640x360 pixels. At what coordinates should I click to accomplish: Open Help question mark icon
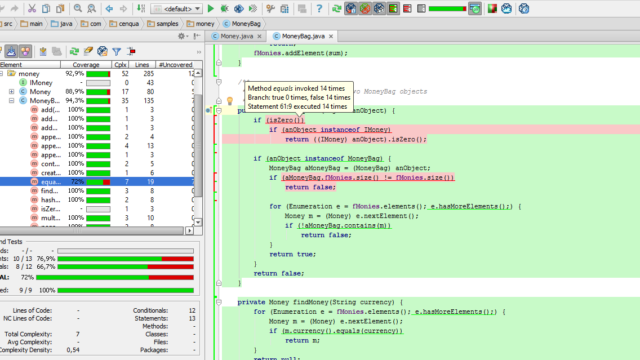[319, 9]
